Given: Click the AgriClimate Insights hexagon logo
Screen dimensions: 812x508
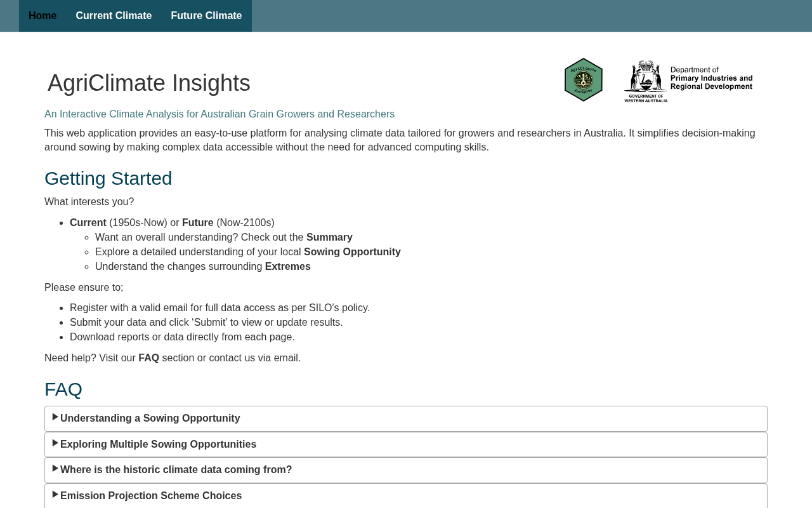Looking at the screenshot, I should 583,80.
